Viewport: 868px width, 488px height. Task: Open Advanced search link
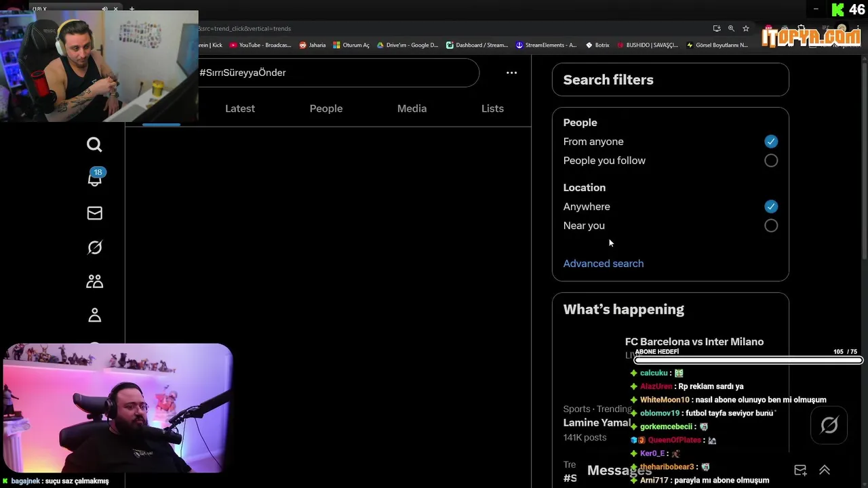604,264
